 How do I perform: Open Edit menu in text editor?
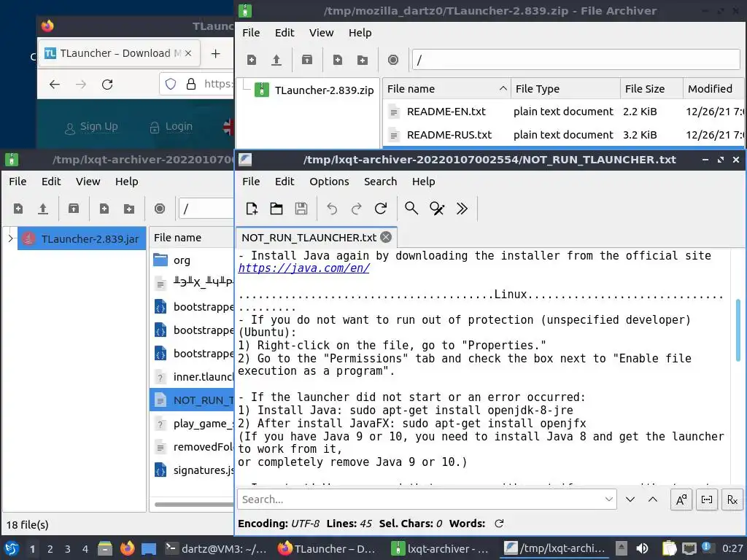285,182
